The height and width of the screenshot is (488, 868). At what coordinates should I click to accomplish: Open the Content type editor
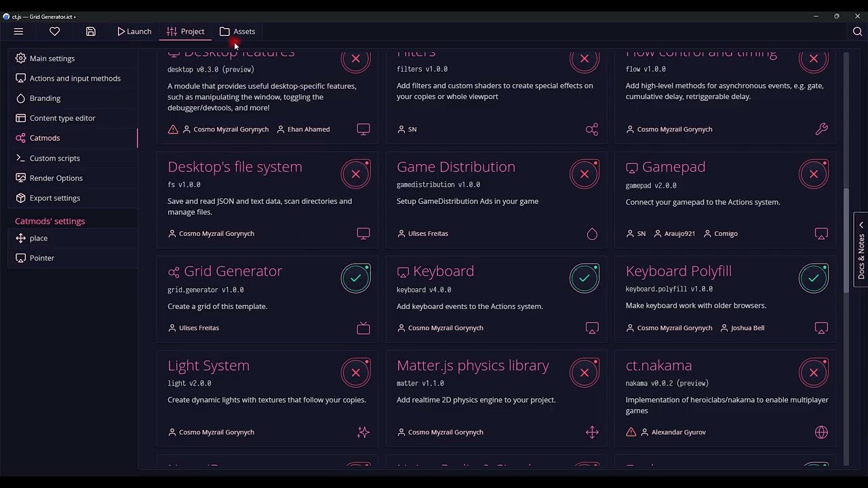click(x=72, y=118)
